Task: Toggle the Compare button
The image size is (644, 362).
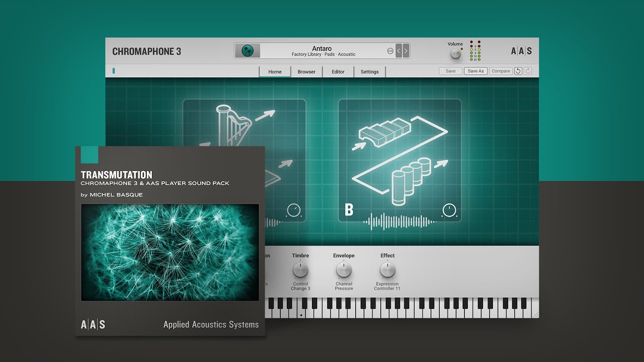Action: [501, 71]
